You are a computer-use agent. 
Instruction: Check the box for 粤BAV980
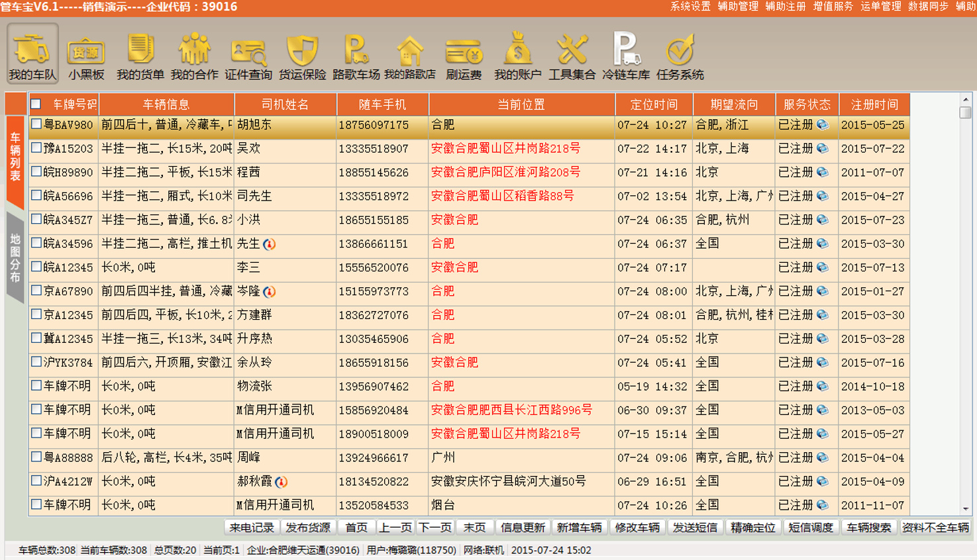[x=36, y=124]
